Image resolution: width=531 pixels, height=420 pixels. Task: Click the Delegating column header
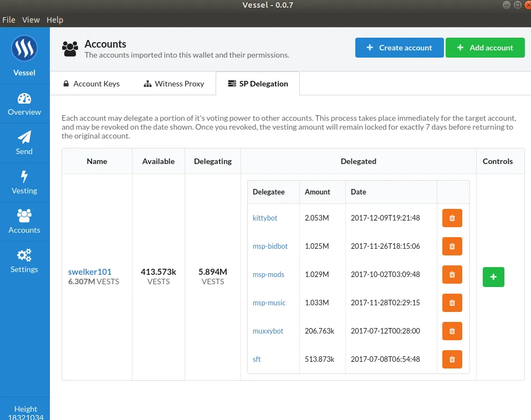click(213, 161)
